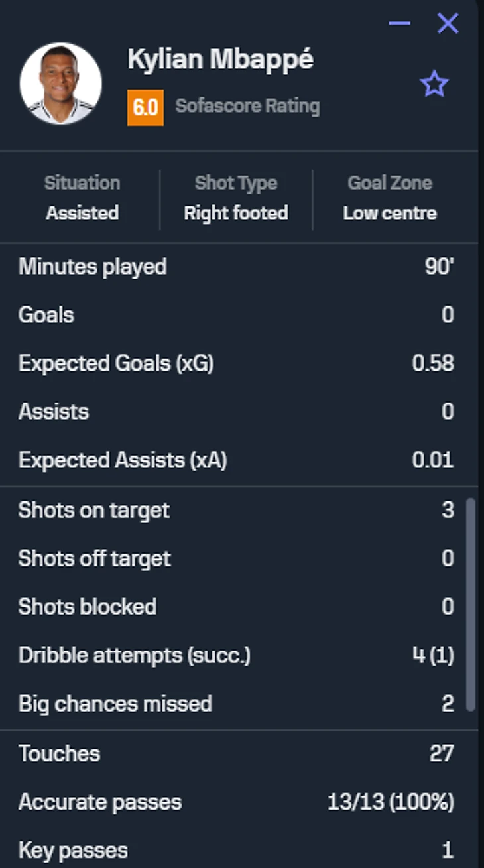Image resolution: width=484 pixels, height=868 pixels.
Task: Click the Expected Goals (xG) row
Action: (x=236, y=363)
